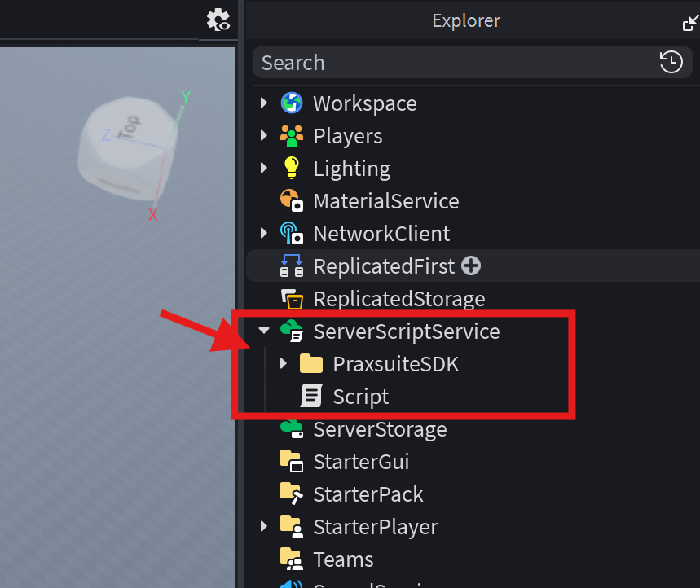
Task: Collapse the ServerScriptService node
Action: point(264,331)
